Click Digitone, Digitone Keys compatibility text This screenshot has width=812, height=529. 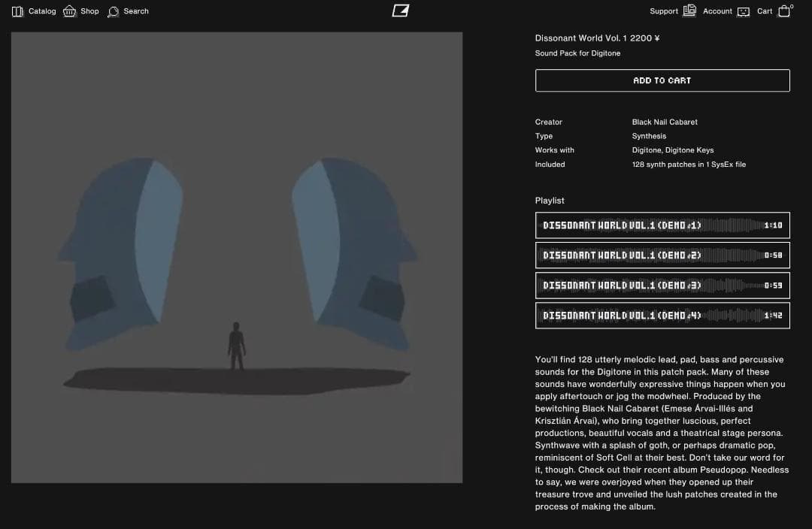tap(673, 150)
